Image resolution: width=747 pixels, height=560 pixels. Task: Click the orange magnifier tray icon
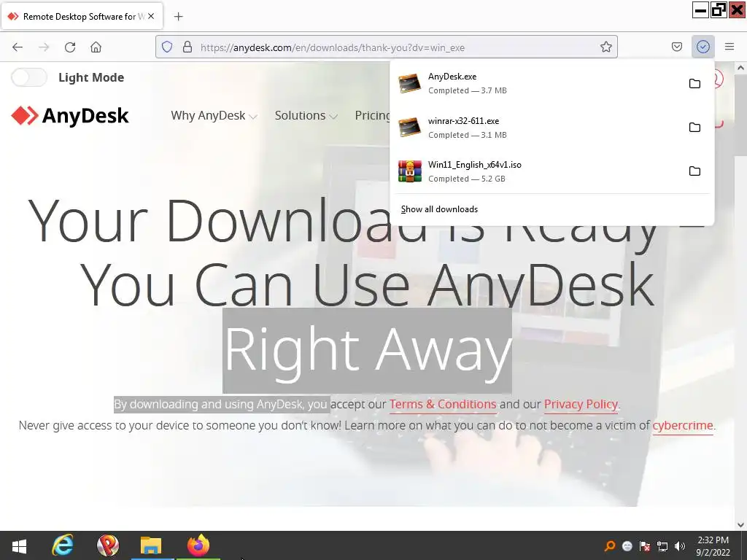click(x=609, y=545)
